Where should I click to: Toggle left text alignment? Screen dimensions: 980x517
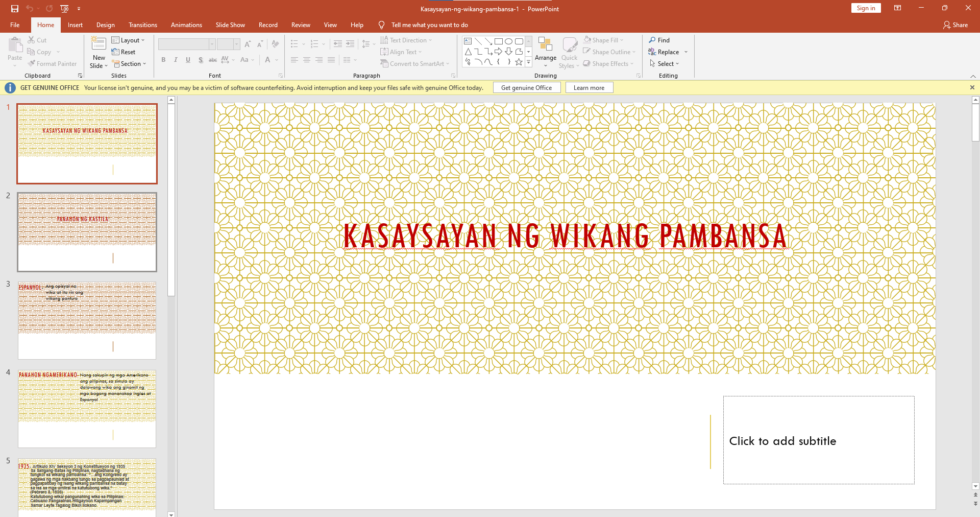pyautogui.click(x=295, y=60)
